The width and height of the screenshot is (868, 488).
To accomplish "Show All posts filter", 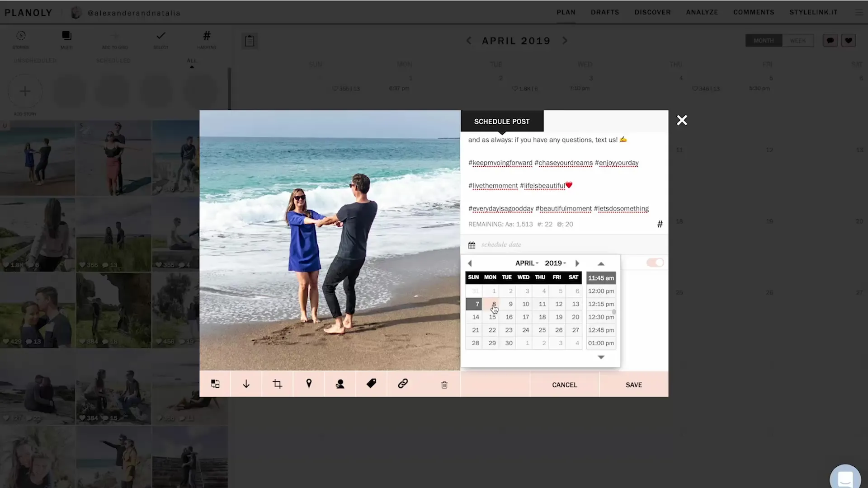I will pos(192,61).
